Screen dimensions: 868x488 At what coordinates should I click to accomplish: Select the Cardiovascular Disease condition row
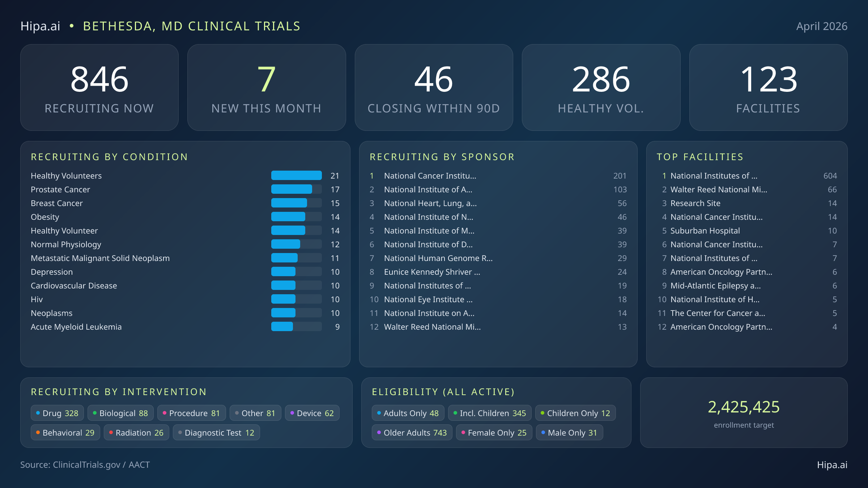tap(185, 286)
